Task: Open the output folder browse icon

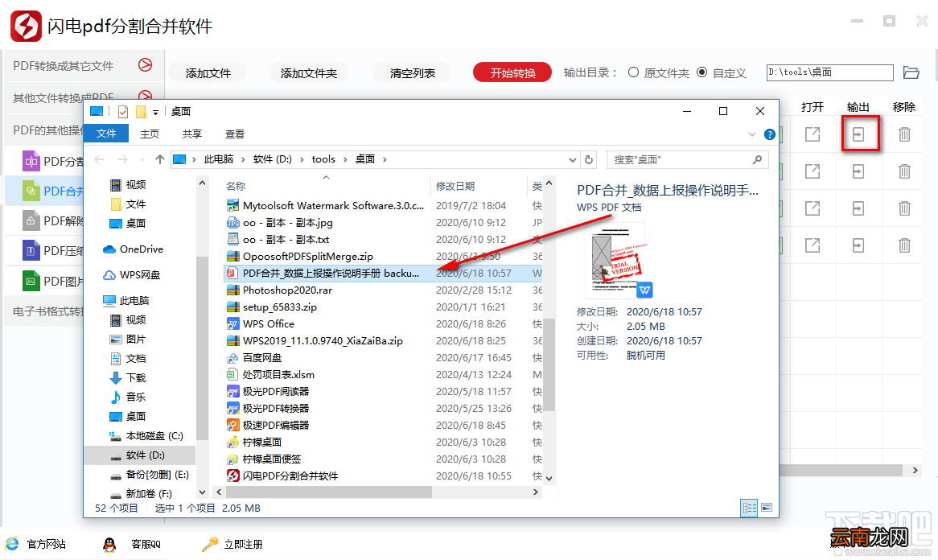Action: (911, 72)
